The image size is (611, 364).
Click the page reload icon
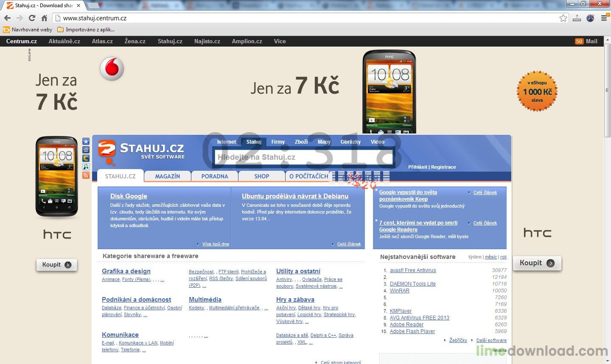click(x=31, y=18)
